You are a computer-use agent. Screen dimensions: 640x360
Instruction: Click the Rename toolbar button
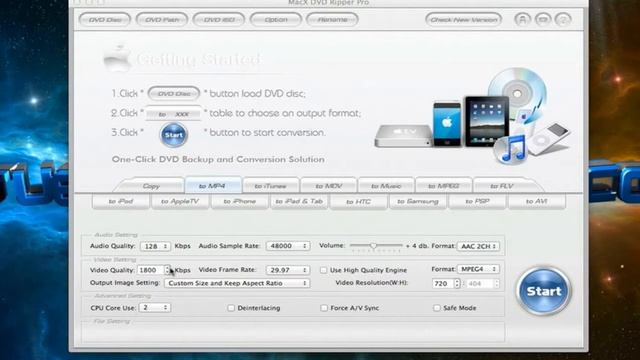[332, 20]
